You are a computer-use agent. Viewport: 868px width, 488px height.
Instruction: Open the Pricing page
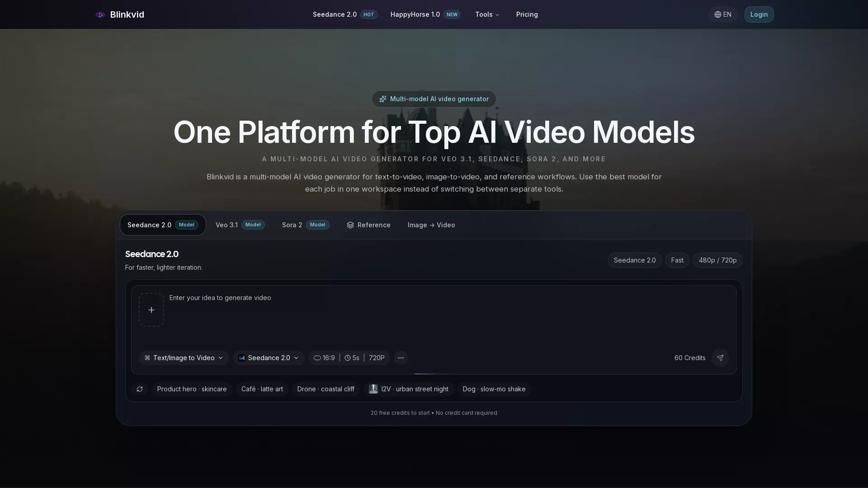point(527,14)
